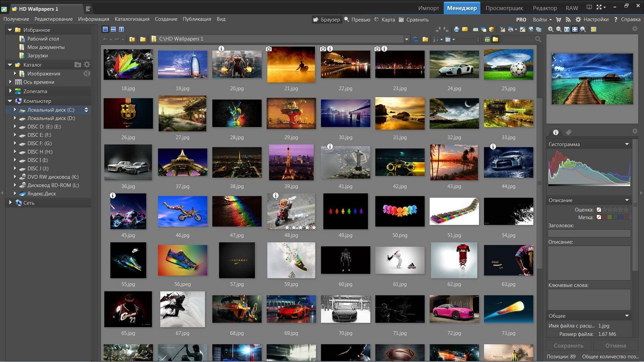The image size is (644, 362).
Task: Click the printer icon to print
Action: click(x=457, y=29)
